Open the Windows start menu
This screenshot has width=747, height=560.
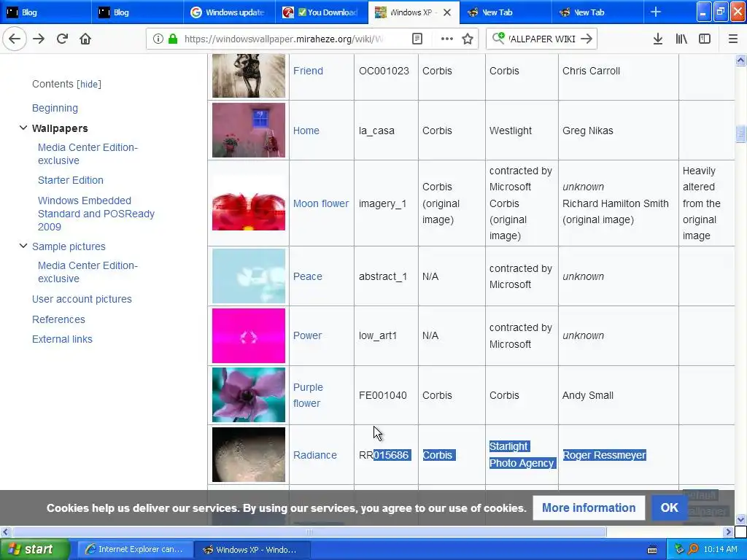[34, 550]
